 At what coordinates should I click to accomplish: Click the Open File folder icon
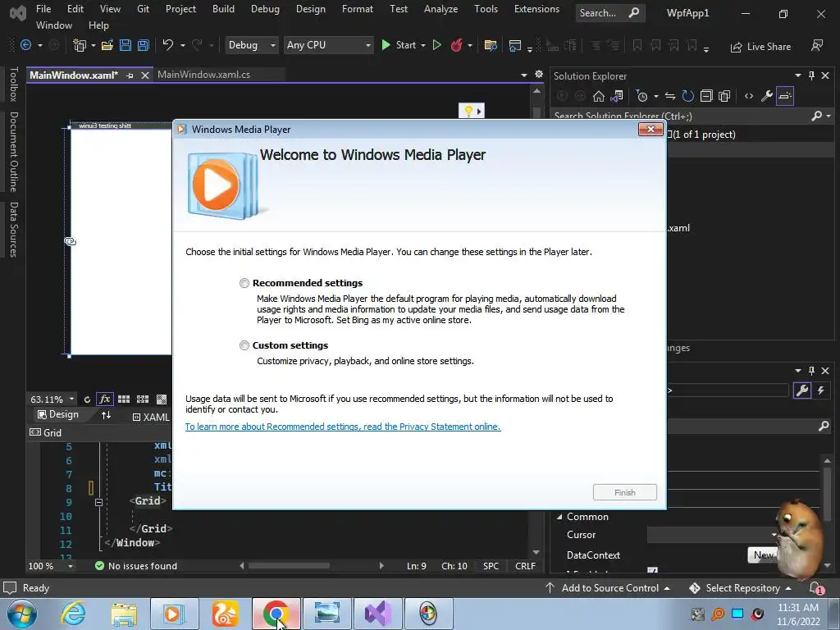(x=107, y=46)
